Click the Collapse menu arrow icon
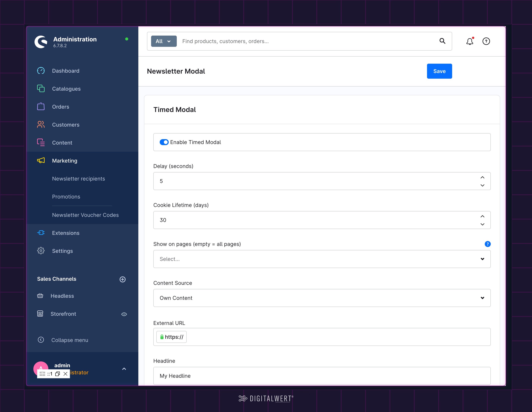The height and width of the screenshot is (412, 532). pyautogui.click(x=41, y=340)
